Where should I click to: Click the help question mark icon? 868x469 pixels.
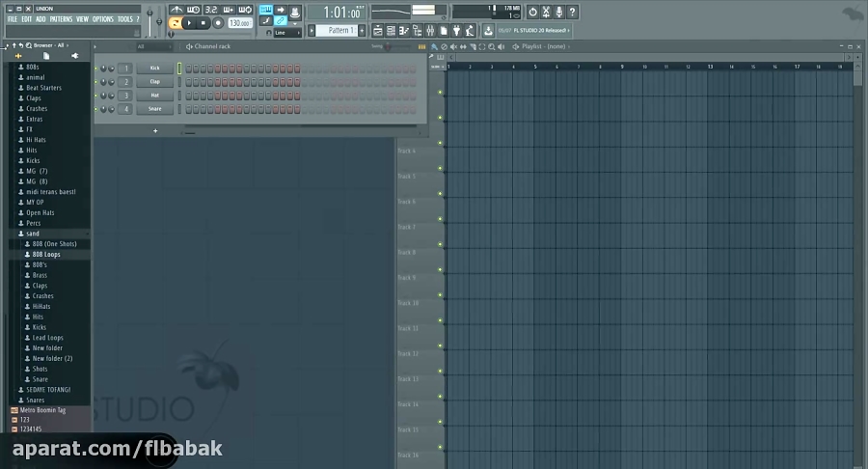(572, 12)
